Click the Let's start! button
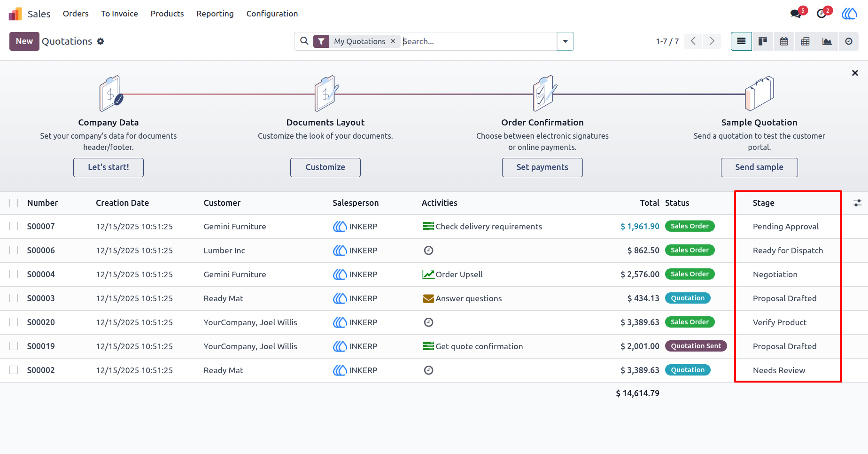 (108, 167)
